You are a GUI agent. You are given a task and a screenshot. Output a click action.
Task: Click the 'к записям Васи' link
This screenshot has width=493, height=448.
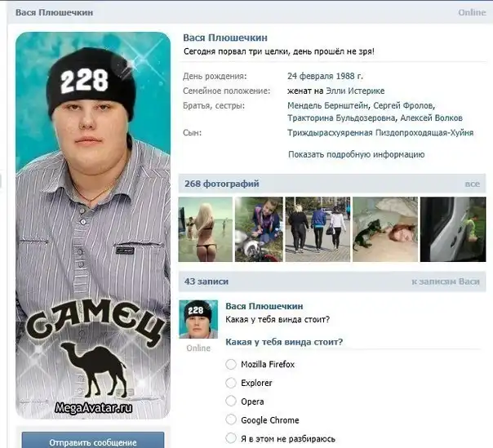[446, 282]
